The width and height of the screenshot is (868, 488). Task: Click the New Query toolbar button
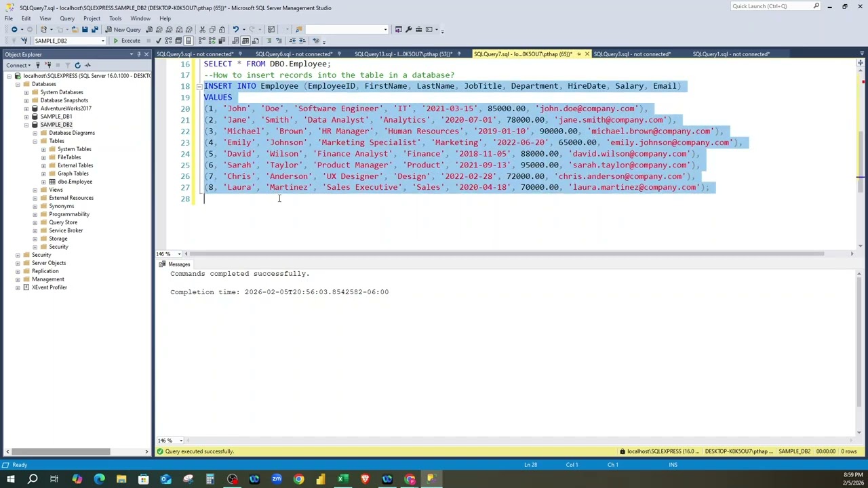(x=123, y=29)
